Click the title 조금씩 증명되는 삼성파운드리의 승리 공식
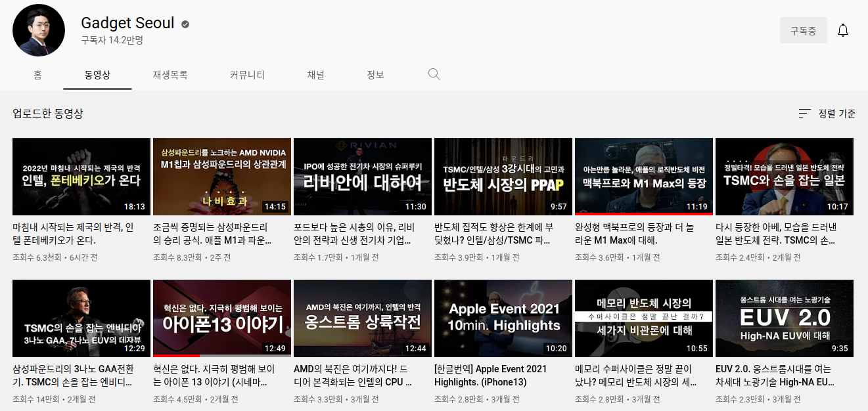 tap(214, 234)
